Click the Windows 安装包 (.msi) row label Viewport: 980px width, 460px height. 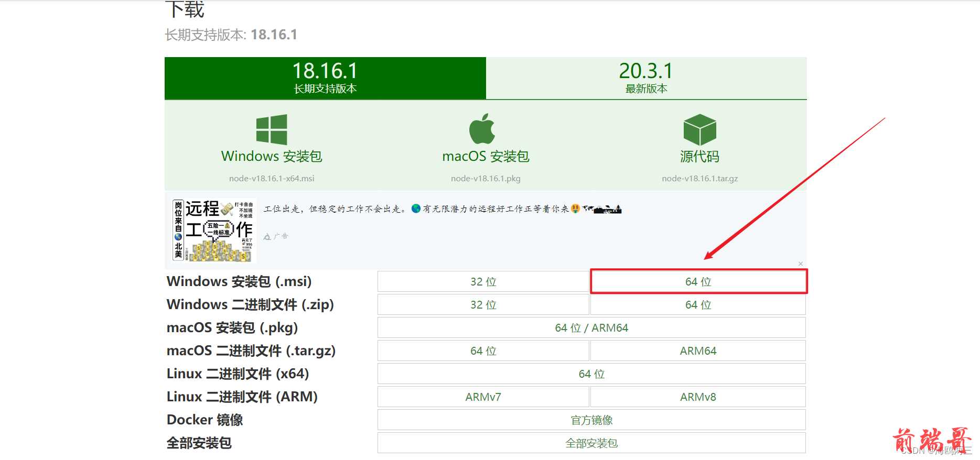click(x=239, y=281)
